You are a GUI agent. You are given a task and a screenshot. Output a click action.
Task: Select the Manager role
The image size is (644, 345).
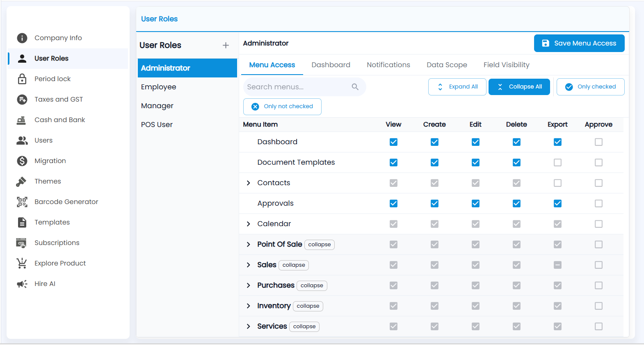pyautogui.click(x=187, y=106)
